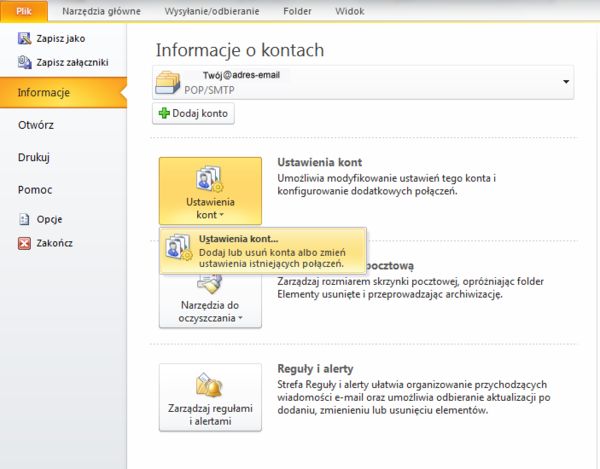
Task: Switch to the Narzędzia główne tab
Action: pyautogui.click(x=101, y=11)
